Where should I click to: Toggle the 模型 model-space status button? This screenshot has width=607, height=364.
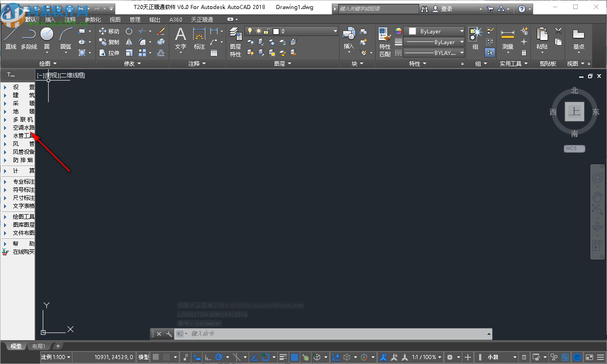click(144, 357)
